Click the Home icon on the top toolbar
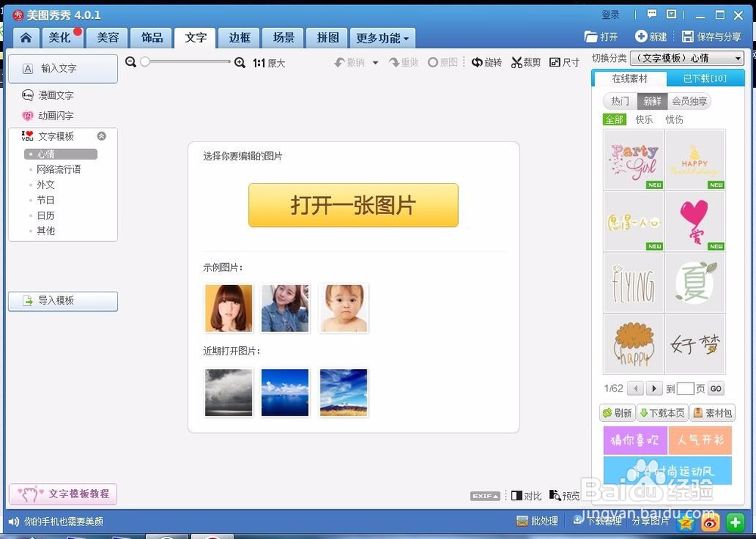Viewport: 756px width, 539px height. (25, 36)
